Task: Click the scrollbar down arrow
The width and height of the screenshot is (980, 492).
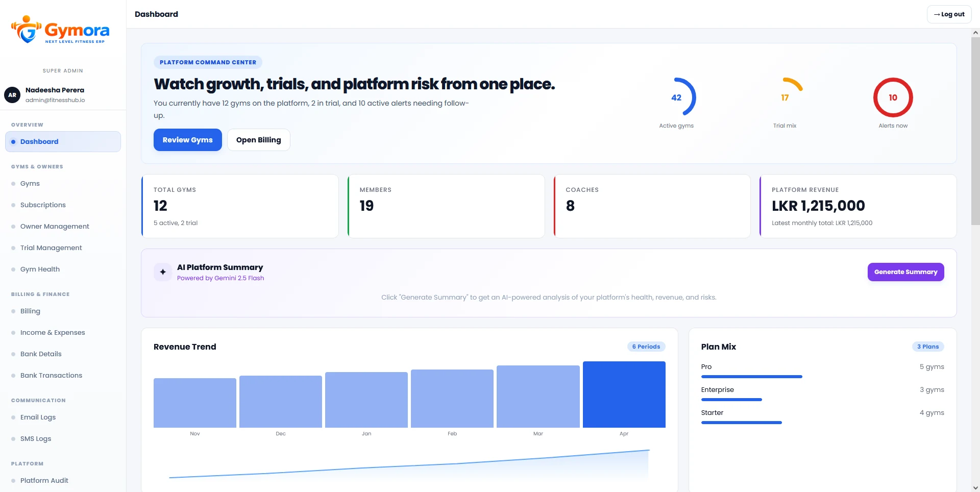Action: point(975,487)
